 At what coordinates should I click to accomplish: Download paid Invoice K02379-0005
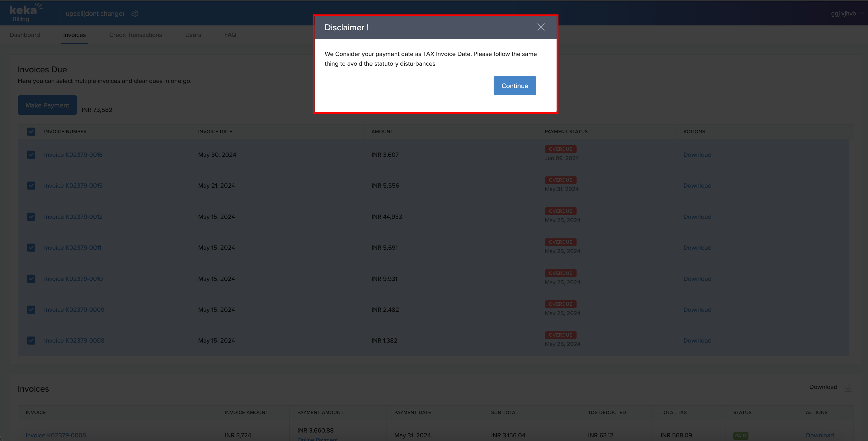click(820, 435)
